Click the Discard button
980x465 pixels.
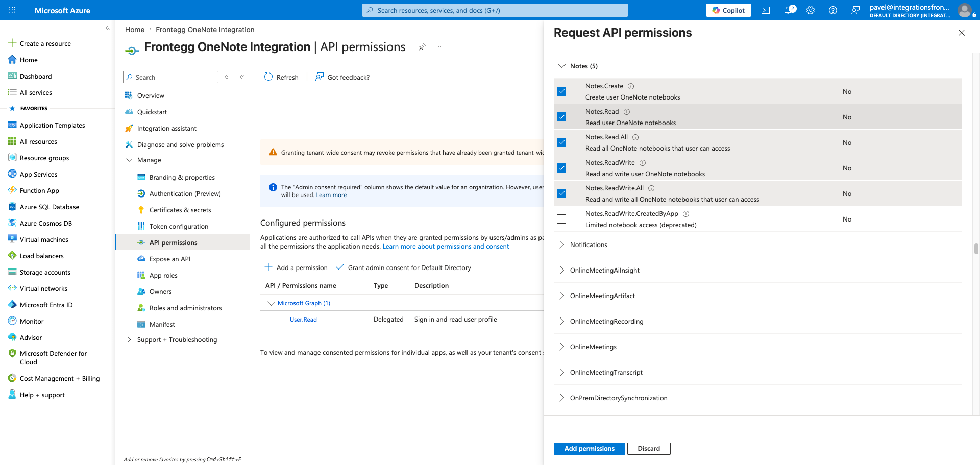(x=649, y=448)
